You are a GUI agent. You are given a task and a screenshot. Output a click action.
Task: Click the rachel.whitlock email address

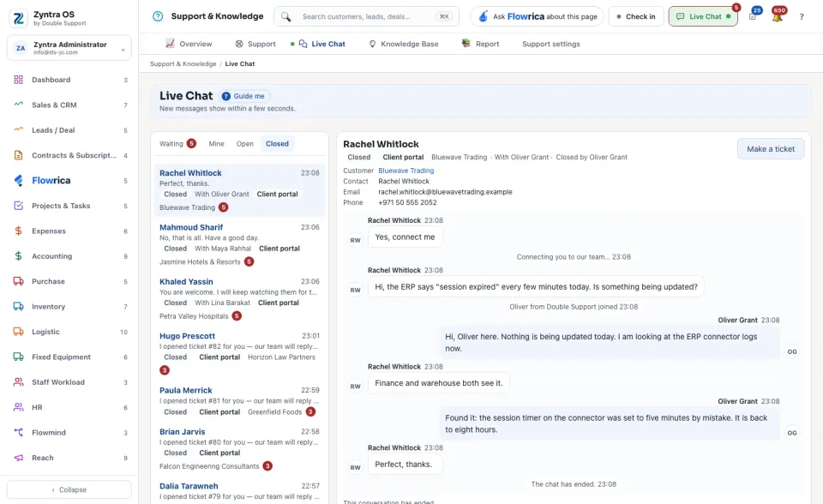pyautogui.click(x=445, y=192)
